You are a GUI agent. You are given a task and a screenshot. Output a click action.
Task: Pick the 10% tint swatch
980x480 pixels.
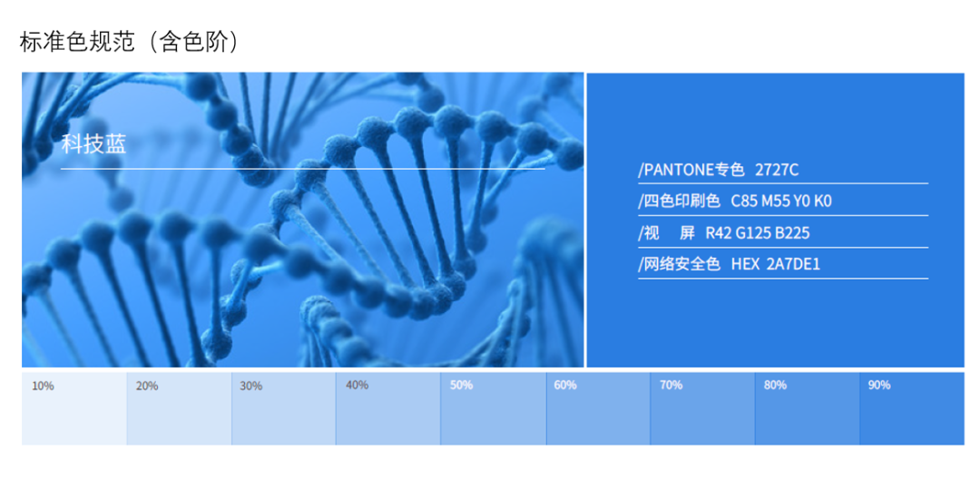[x=74, y=409]
